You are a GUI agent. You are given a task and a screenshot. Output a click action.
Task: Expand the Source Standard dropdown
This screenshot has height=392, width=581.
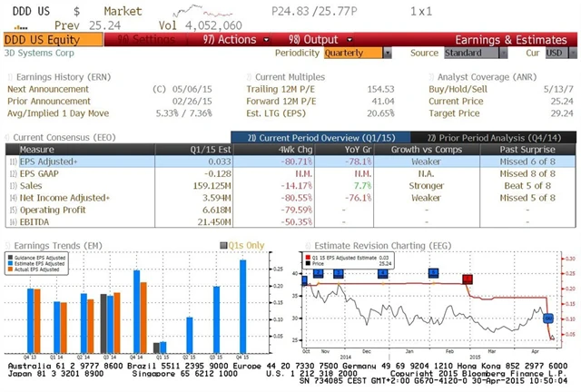coord(468,53)
